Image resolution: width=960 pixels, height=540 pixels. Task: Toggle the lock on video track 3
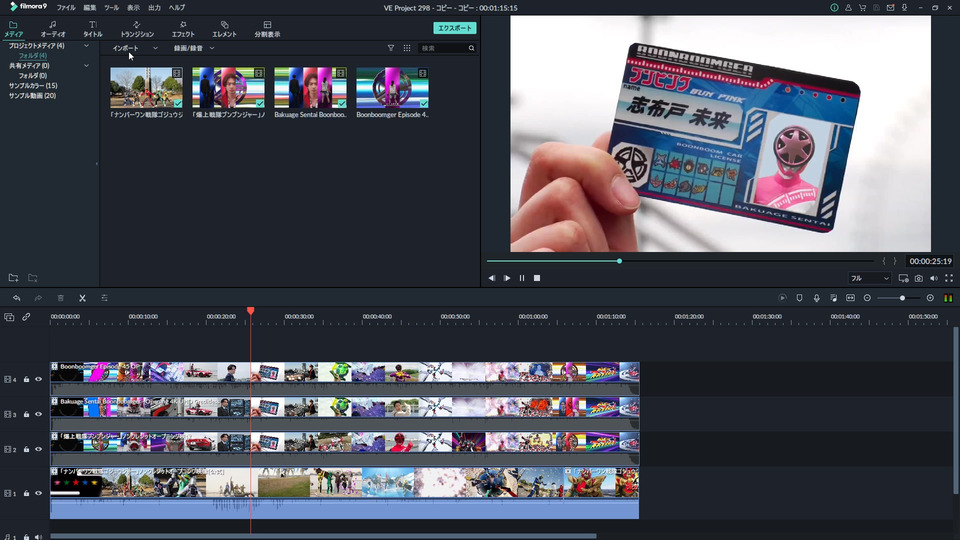[26, 414]
